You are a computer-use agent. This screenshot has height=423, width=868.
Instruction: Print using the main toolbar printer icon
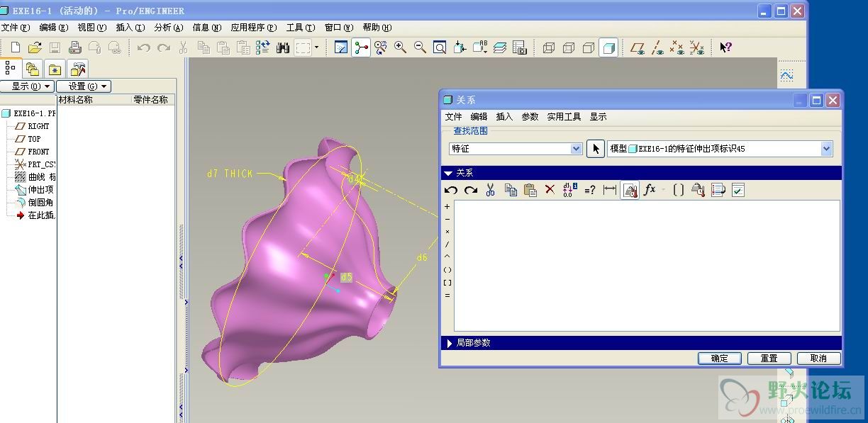click(x=74, y=47)
